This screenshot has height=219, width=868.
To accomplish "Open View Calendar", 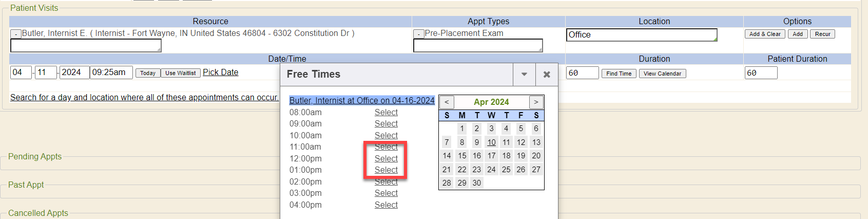I will click(x=662, y=74).
